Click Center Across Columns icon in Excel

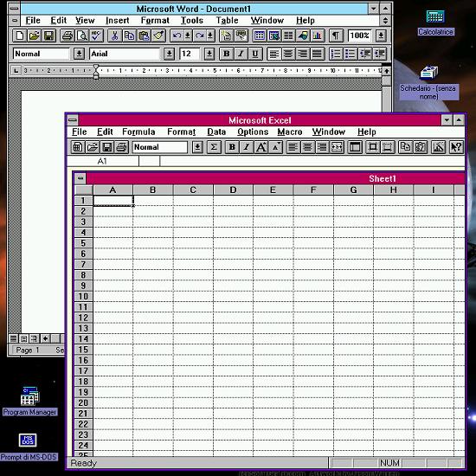coord(337,147)
